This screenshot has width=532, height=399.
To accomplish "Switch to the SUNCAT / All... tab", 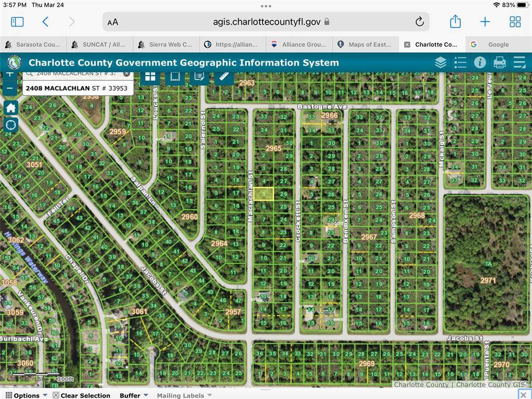I will point(100,45).
